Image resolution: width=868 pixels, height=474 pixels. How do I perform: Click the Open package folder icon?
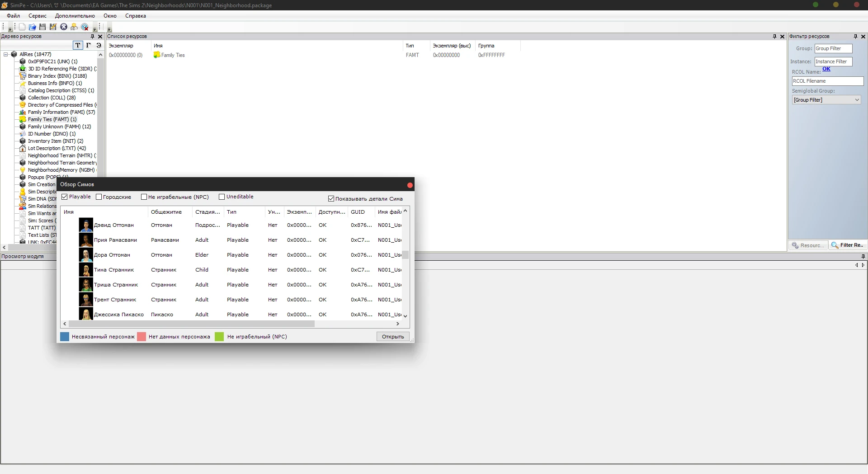click(x=32, y=27)
